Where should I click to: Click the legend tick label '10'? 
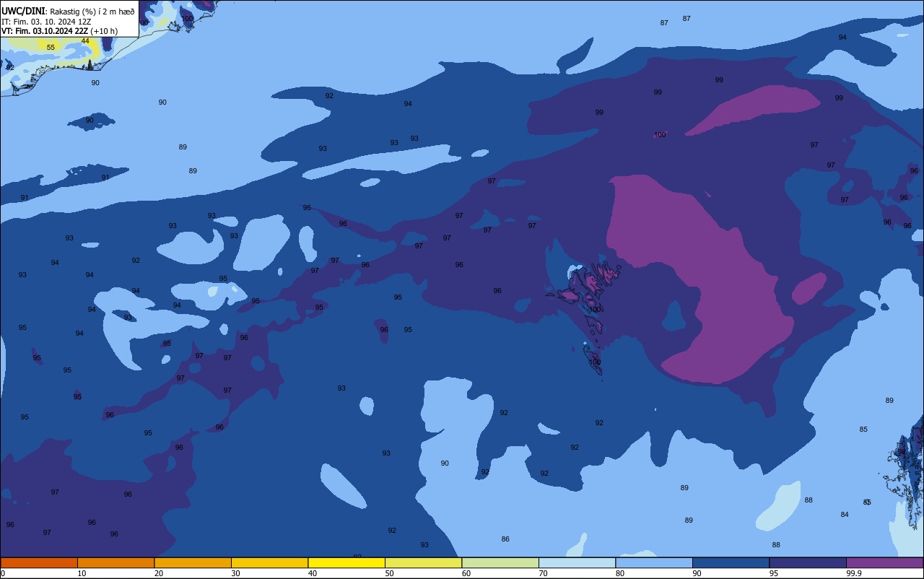(82, 573)
